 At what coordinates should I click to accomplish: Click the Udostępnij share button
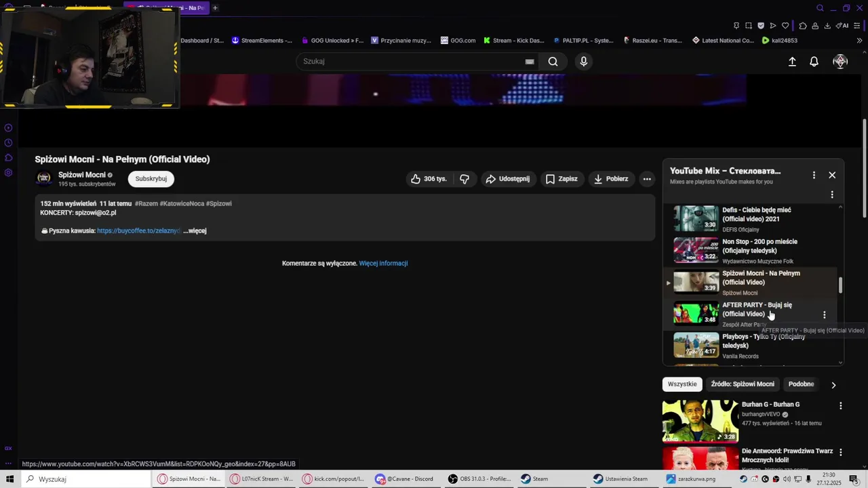[x=508, y=179]
